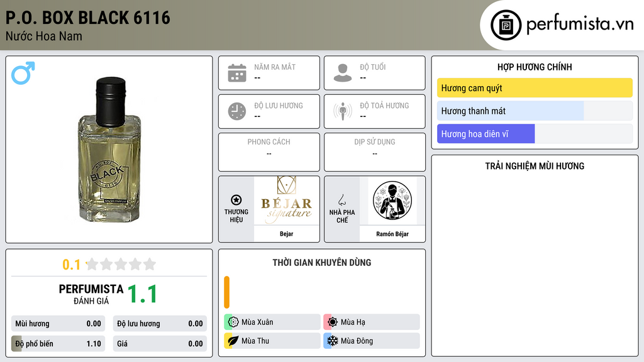Select the Mùa Hạ season chip
The width and height of the screenshot is (644, 362).
(x=372, y=322)
